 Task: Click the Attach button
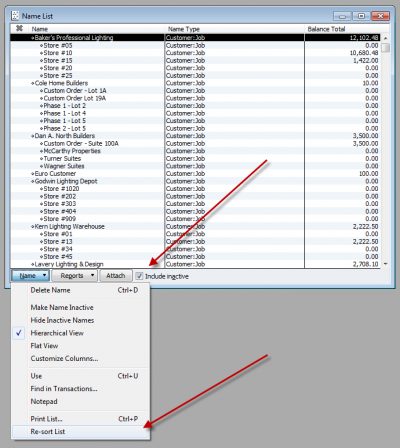pyautogui.click(x=116, y=276)
